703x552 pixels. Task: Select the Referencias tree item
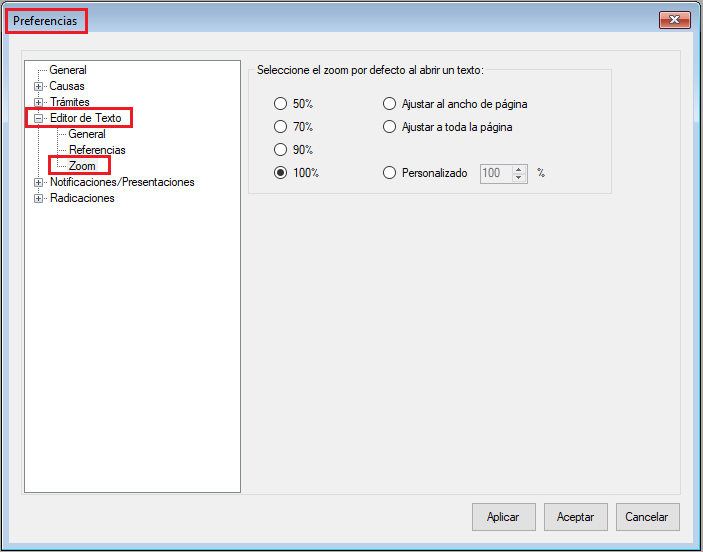[97, 150]
